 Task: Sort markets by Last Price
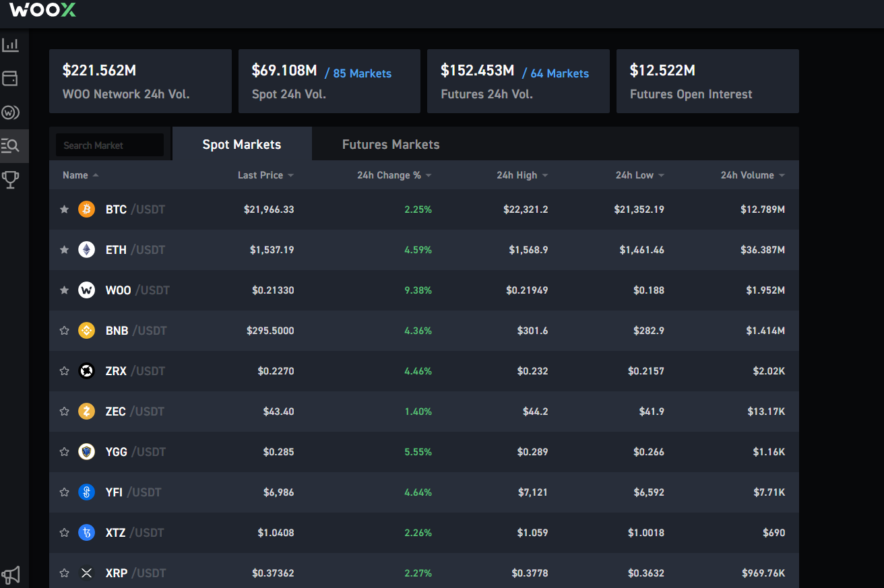pos(265,175)
